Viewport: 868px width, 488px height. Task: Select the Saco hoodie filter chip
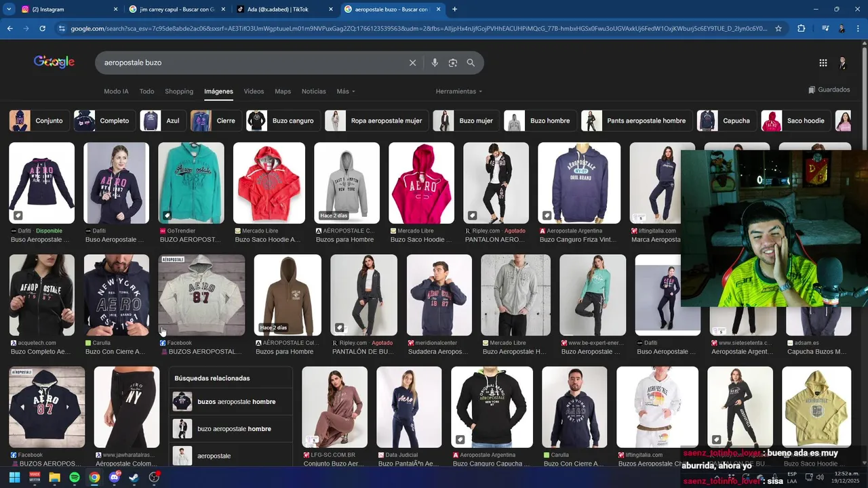(795, 121)
